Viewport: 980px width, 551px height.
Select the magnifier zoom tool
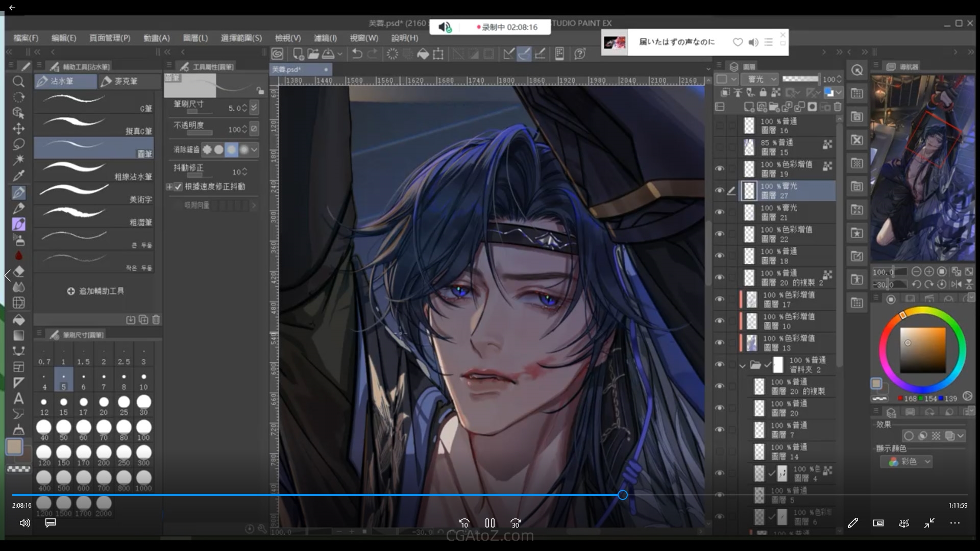18,82
